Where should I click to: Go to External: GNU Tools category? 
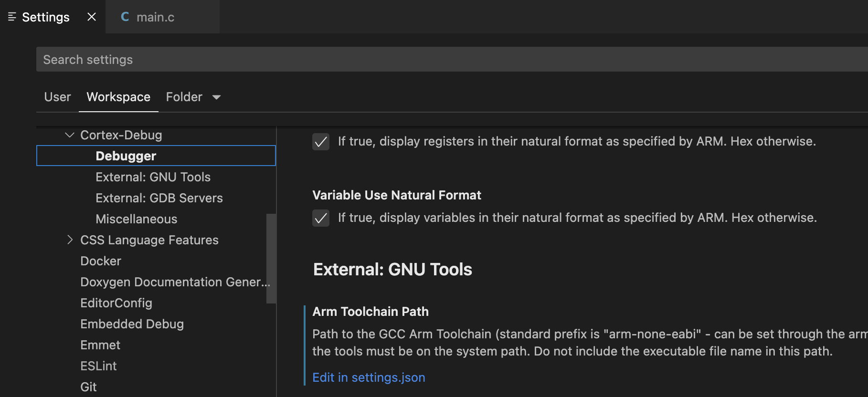tap(153, 177)
